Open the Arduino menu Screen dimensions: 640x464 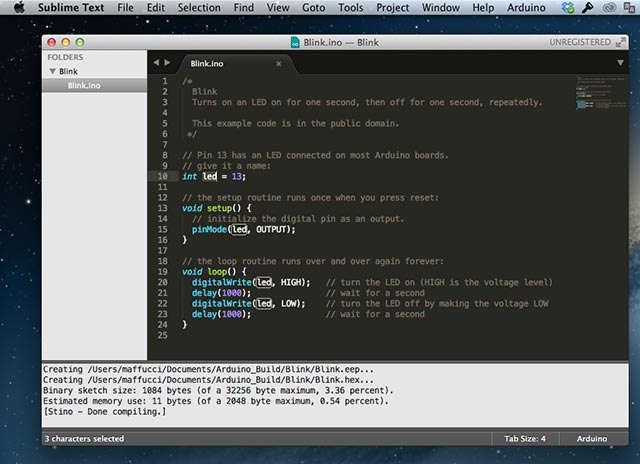click(x=526, y=8)
